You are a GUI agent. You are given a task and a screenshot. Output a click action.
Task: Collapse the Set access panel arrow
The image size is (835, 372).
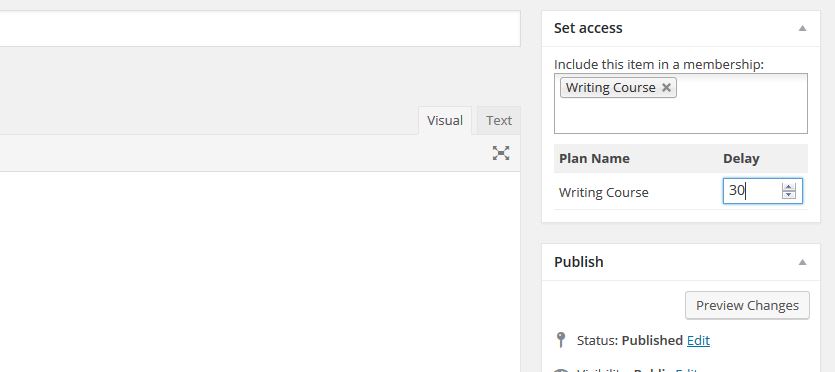click(803, 28)
